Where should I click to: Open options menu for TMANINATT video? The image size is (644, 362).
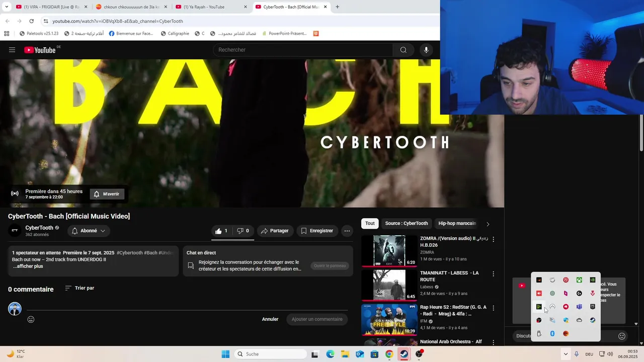(493, 274)
